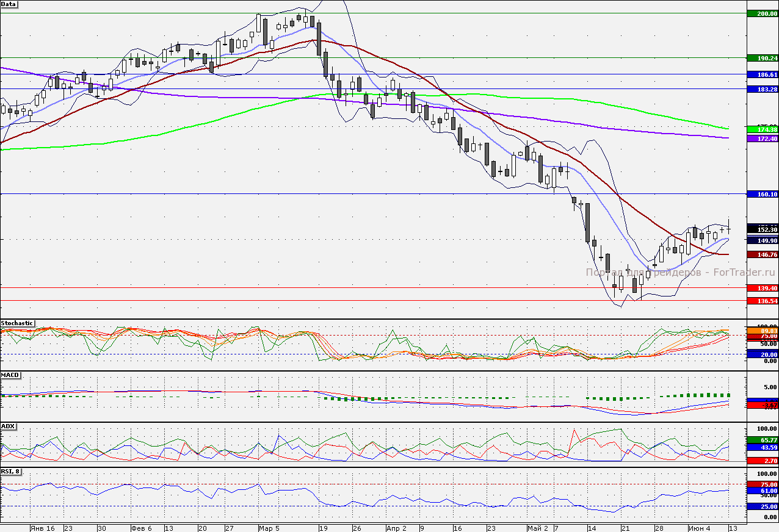Select the purple 172.40 moving average tag

[763, 139]
